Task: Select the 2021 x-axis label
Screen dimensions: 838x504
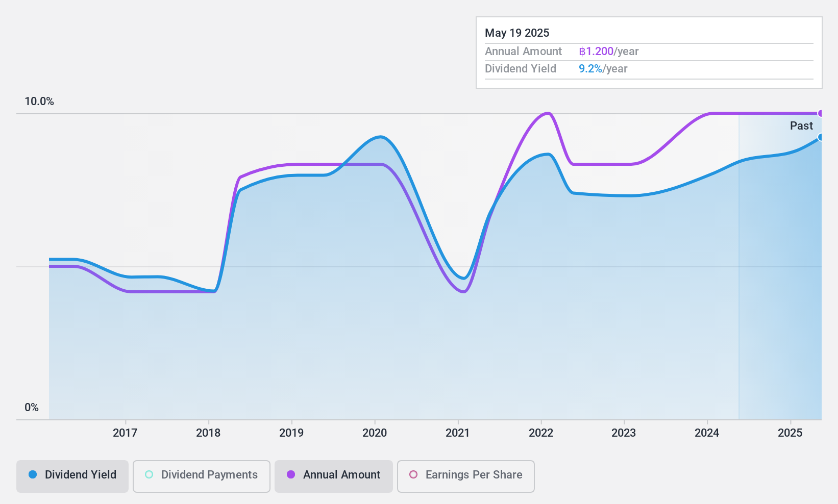Action: (x=458, y=433)
